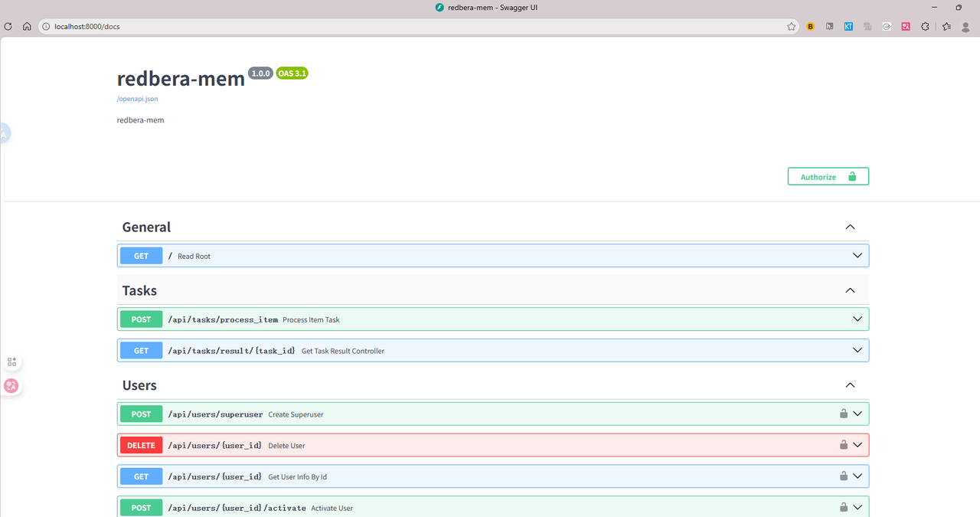
Task: Open the Authorize dialog
Action: click(x=828, y=177)
